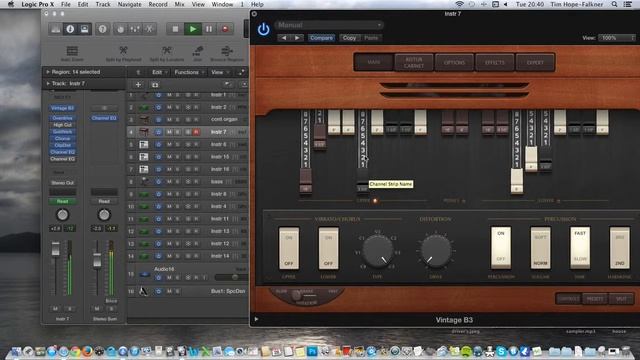Click the cont organ track icon
Image resolution: width=640 pixels, height=360 pixels.
tap(144, 120)
